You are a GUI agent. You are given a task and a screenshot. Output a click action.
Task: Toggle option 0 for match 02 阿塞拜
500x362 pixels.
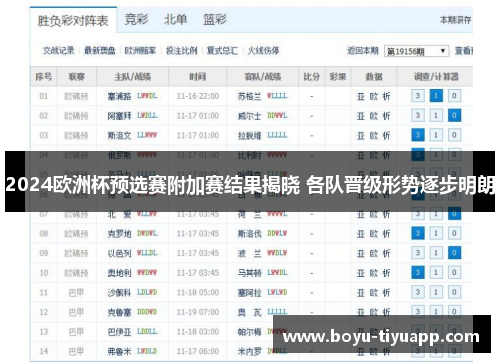pyautogui.click(x=454, y=116)
